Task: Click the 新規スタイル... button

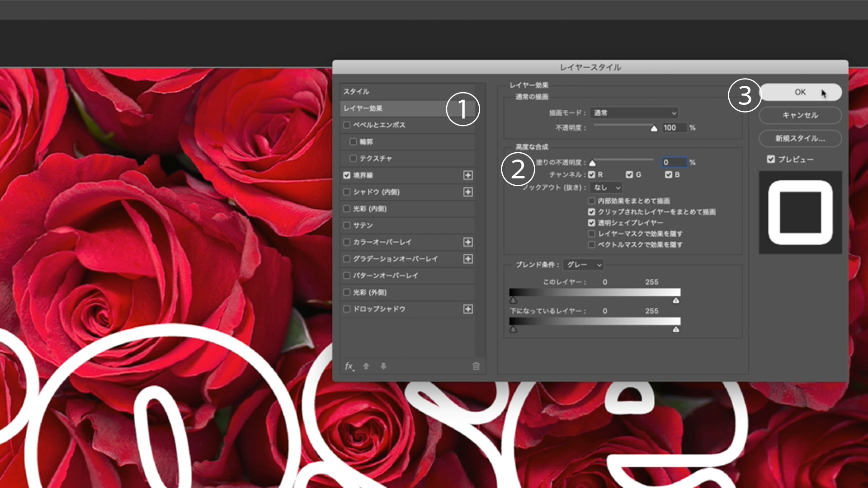Action: pos(800,138)
